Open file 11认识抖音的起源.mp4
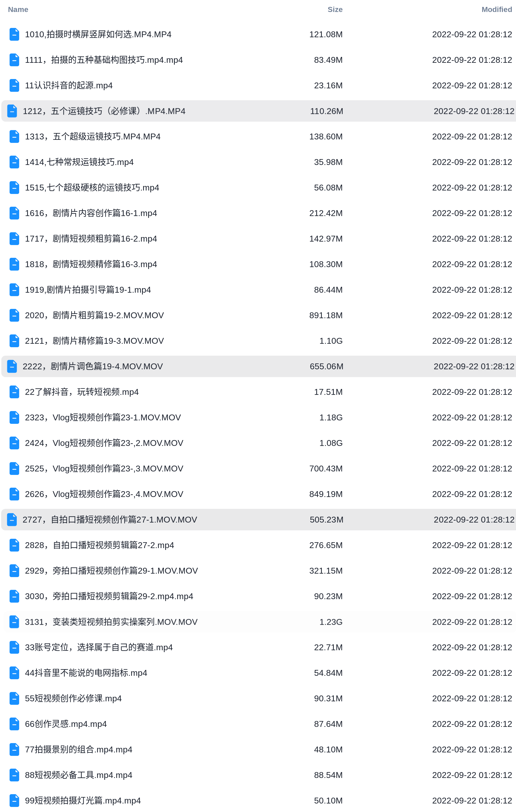Viewport: 516px width, 812px height. click(69, 85)
